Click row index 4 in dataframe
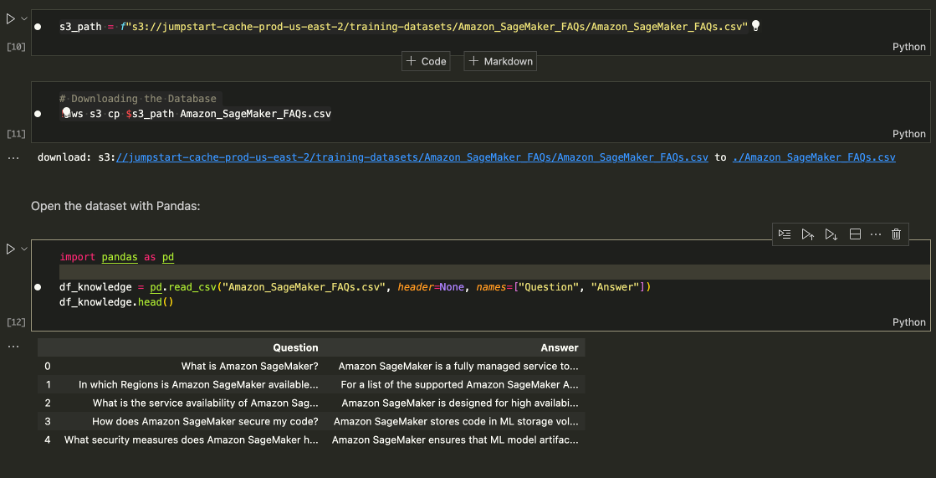Screen dimensions: 936x478 click(47, 440)
